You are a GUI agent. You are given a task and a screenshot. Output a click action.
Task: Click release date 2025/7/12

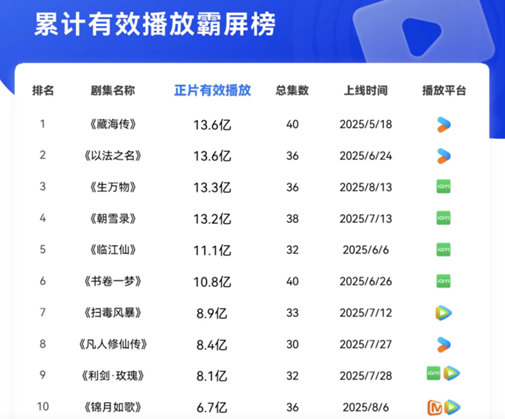tap(366, 313)
